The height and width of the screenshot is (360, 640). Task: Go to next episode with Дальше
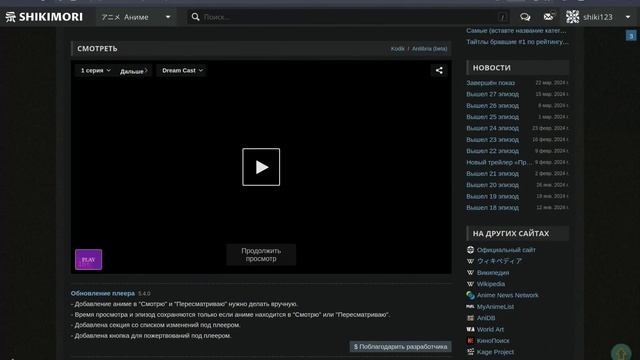[x=133, y=71]
